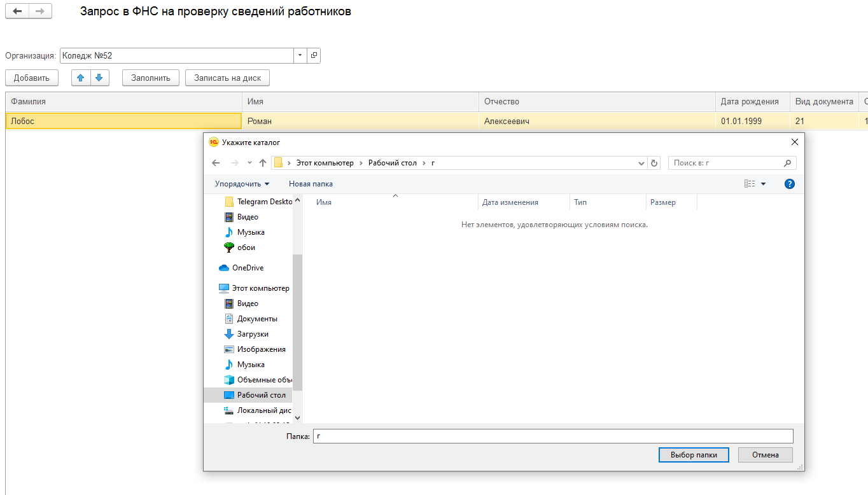
Task: Select the Лобос surname cell
Action: coord(124,121)
